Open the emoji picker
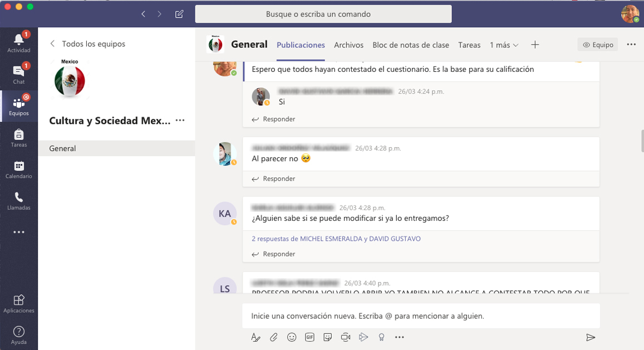644x350 pixels. [291, 337]
